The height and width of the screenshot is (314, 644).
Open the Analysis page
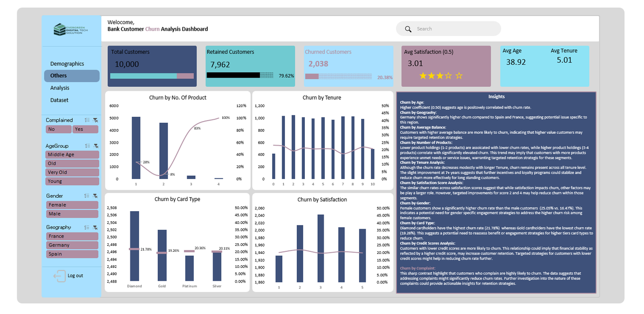[60, 88]
